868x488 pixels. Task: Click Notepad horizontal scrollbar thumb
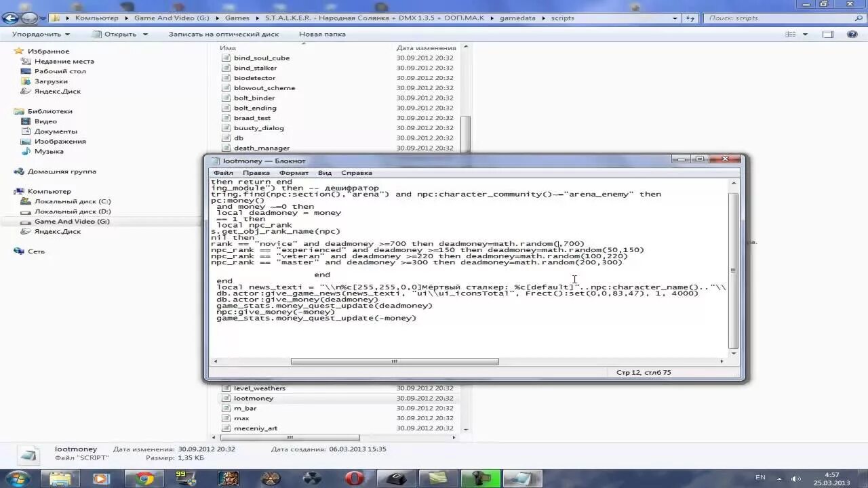coord(395,361)
